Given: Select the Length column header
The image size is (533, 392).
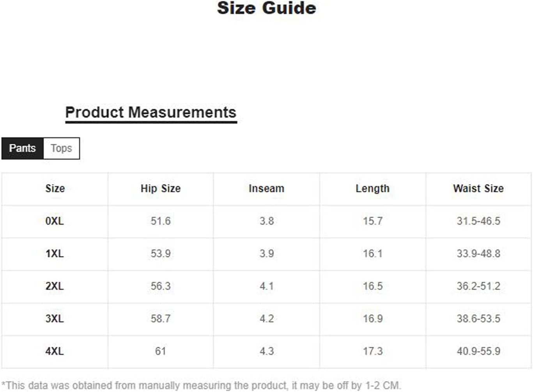Looking at the screenshot, I should 372,188.
